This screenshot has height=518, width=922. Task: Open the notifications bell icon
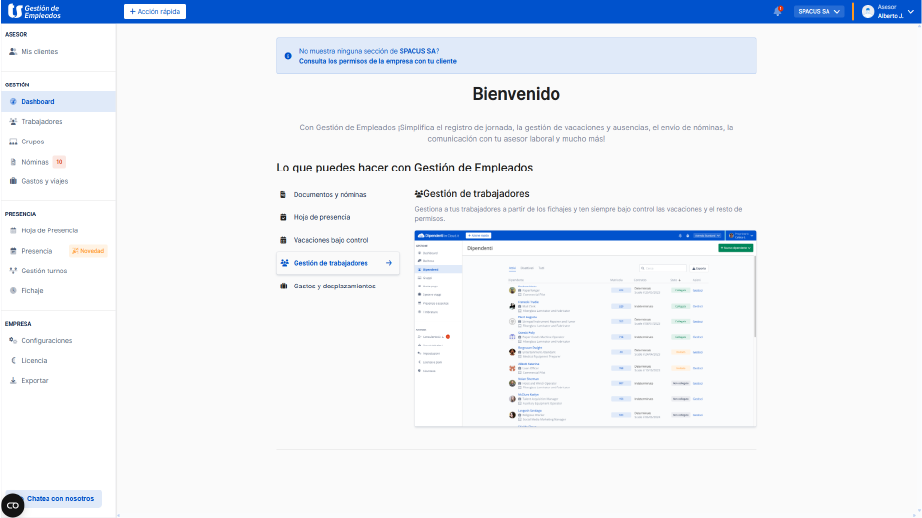click(777, 11)
